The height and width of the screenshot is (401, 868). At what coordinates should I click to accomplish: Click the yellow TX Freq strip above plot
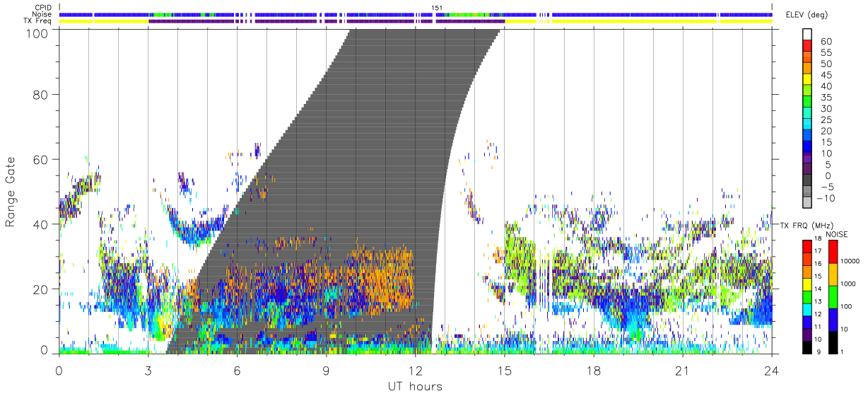103,22
